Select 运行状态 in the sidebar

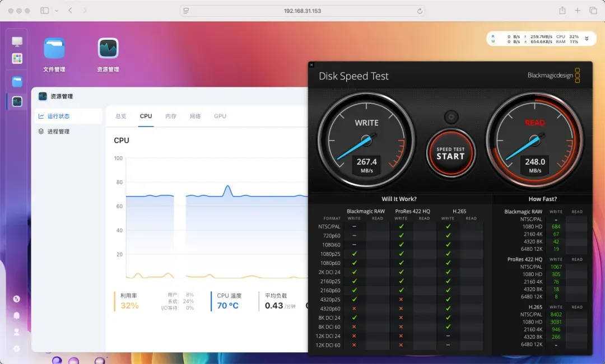(58, 116)
